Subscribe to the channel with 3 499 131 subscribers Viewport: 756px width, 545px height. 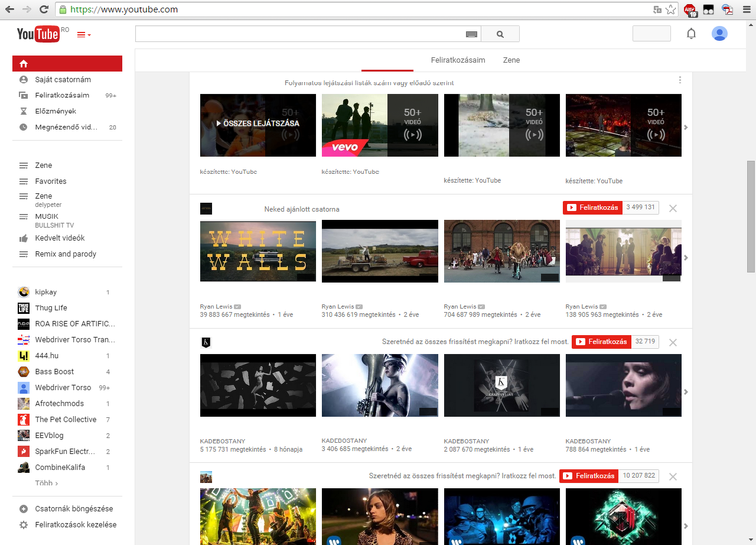click(593, 207)
